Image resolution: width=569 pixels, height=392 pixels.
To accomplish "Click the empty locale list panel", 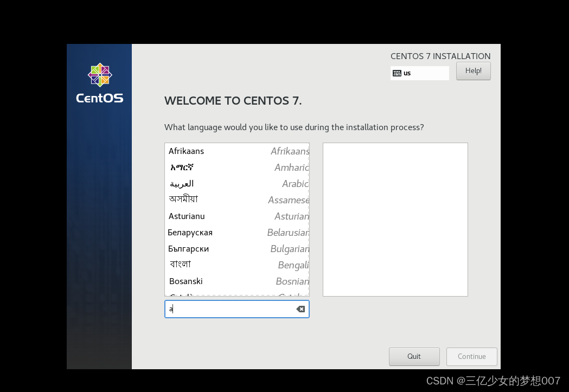I will pyautogui.click(x=395, y=220).
